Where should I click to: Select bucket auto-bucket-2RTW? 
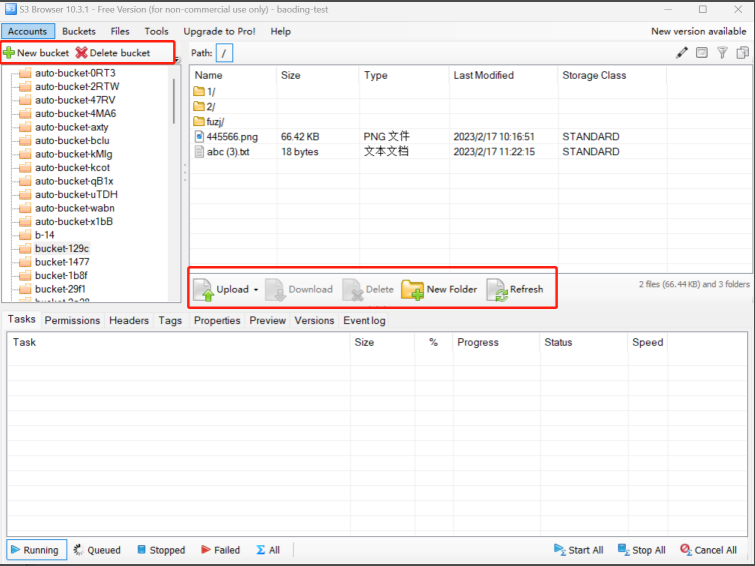(x=77, y=87)
